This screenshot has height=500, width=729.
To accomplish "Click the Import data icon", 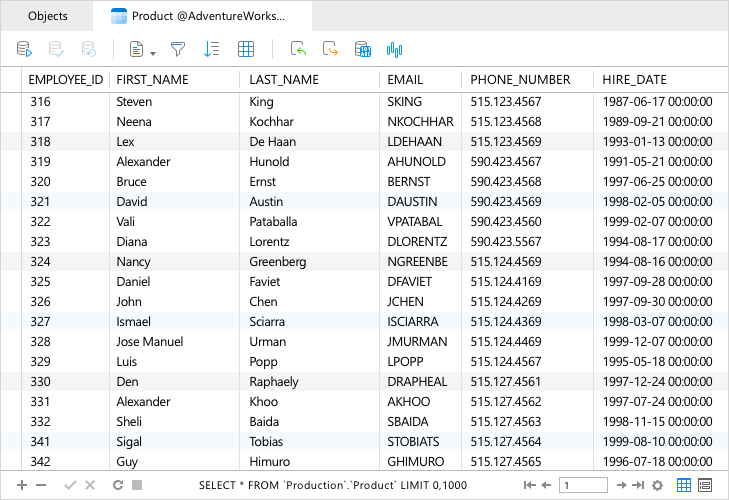I will (298, 49).
